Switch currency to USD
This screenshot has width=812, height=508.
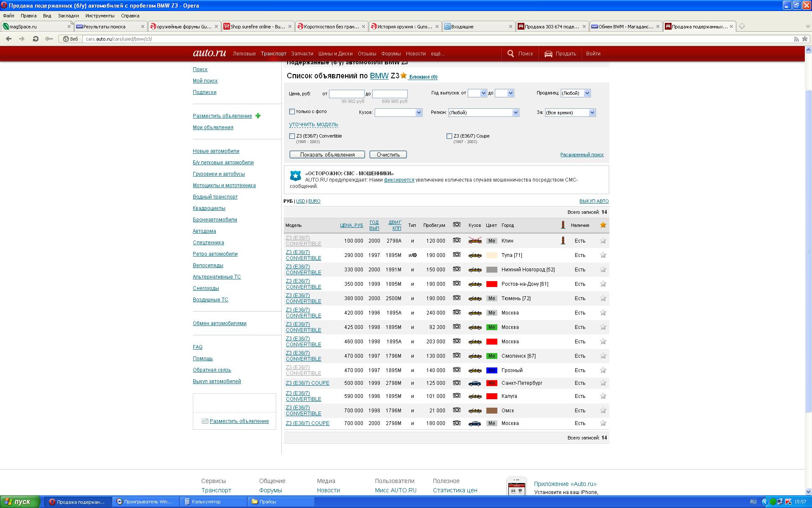click(x=300, y=202)
